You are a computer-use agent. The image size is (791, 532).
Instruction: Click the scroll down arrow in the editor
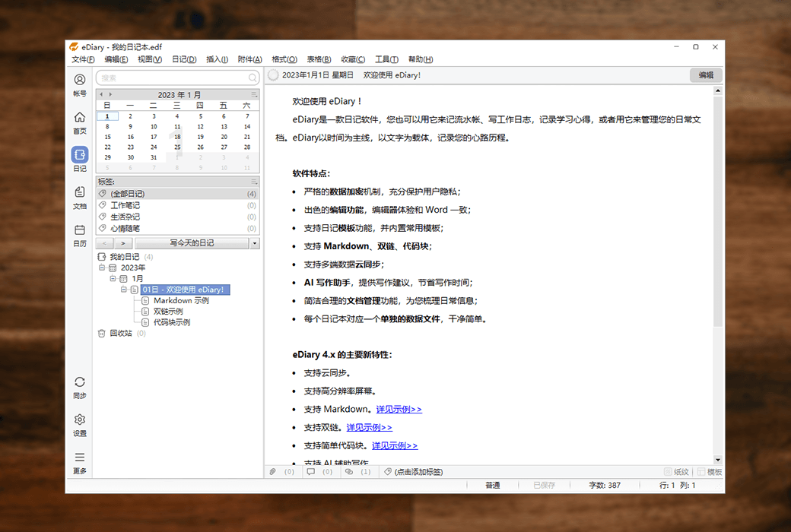pos(718,460)
